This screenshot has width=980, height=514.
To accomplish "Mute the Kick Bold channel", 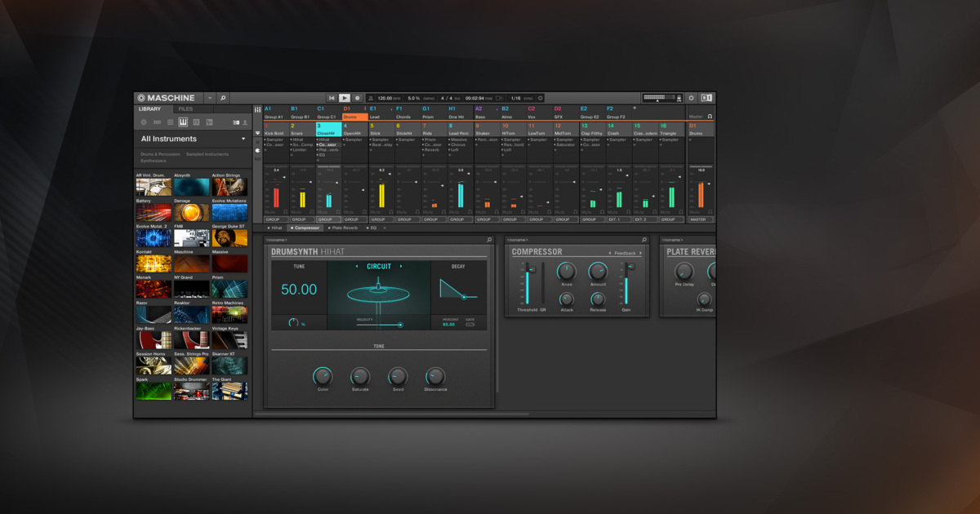I will tap(269, 210).
